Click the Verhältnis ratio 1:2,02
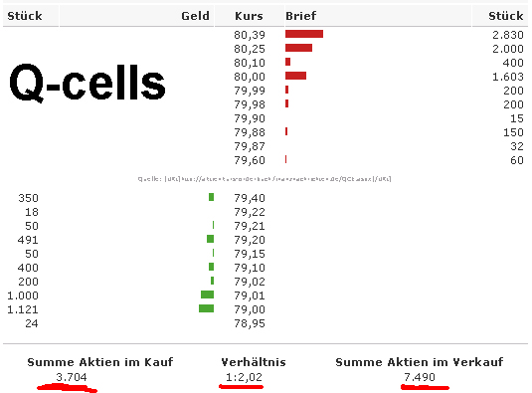 coord(244,377)
